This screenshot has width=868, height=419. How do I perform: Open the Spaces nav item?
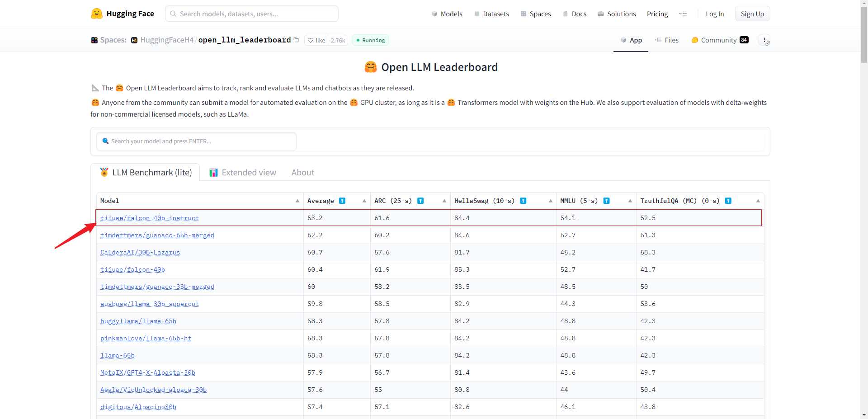pos(536,14)
